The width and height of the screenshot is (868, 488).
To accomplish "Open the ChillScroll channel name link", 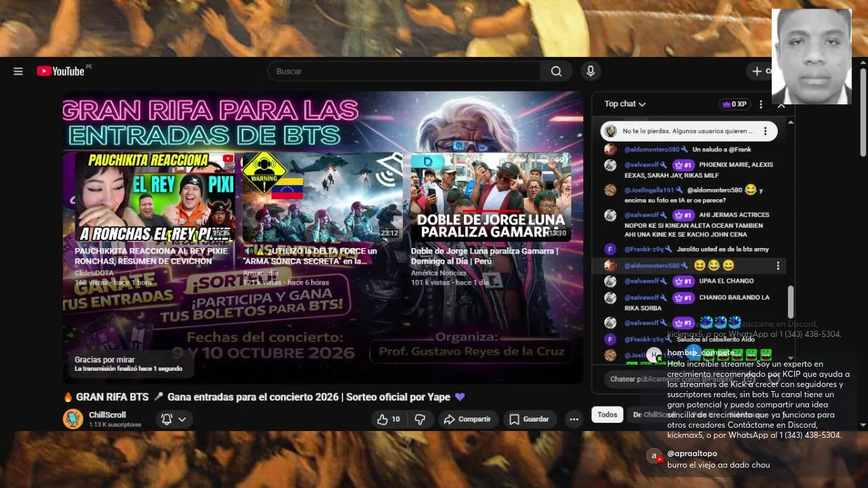I will [x=107, y=415].
